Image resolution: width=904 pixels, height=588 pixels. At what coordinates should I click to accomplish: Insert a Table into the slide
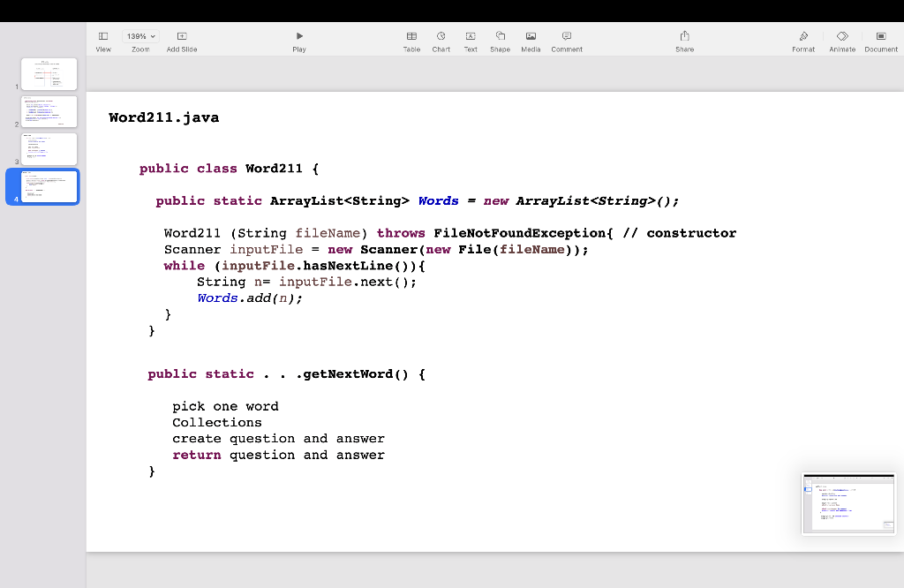pos(411,35)
